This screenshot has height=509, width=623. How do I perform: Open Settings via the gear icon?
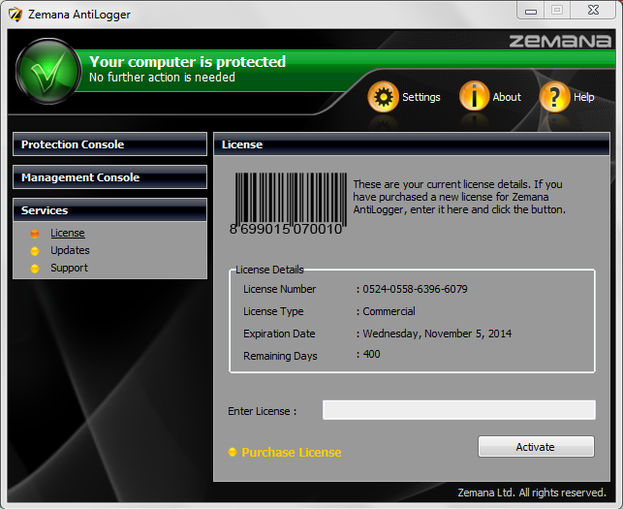point(383,97)
